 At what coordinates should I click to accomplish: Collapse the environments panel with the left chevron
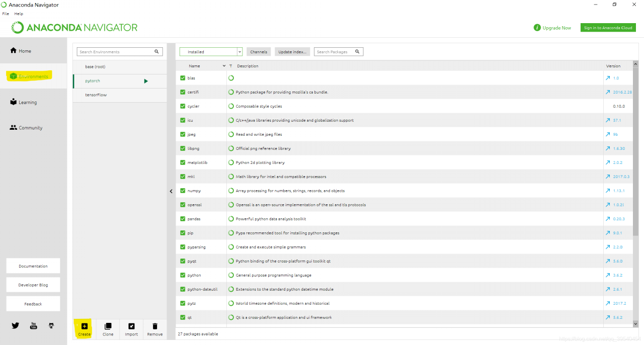(x=171, y=191)
